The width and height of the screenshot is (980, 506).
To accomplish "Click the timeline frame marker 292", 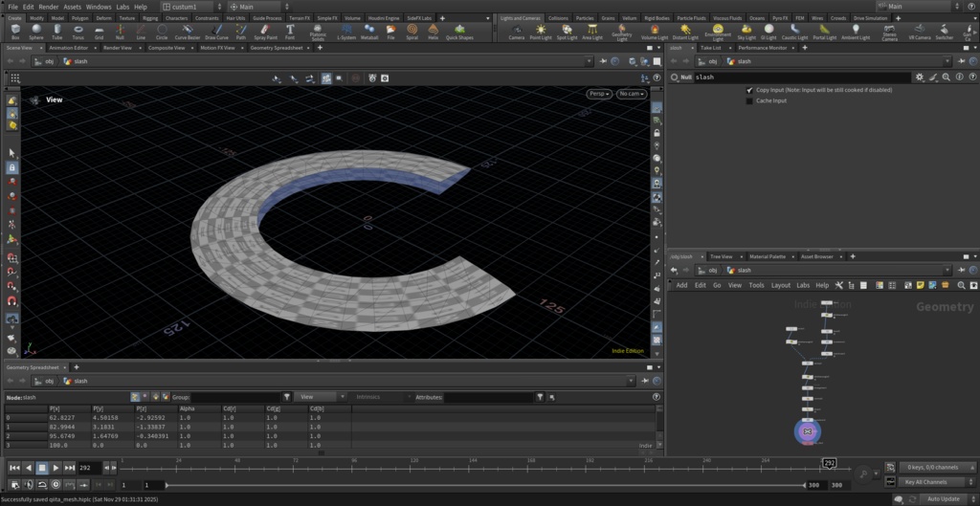I will coord(830,463).
